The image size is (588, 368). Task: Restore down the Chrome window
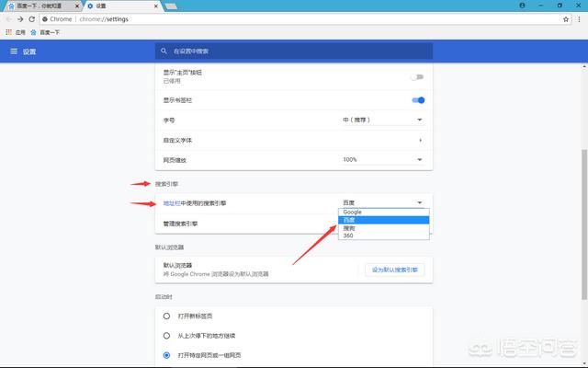560,6
